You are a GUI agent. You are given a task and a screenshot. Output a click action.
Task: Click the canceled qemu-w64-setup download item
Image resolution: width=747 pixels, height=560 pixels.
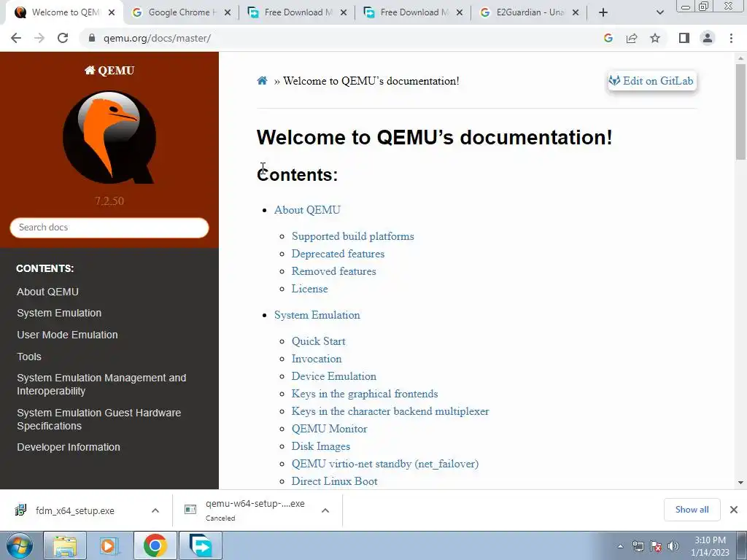248,510
